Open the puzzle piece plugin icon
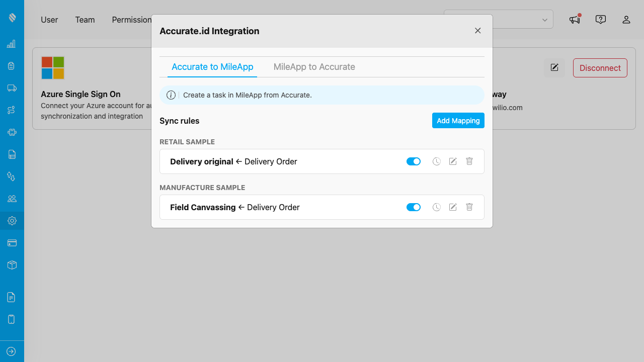The height and width of the screenshot is (362, 644). [12, 132]
